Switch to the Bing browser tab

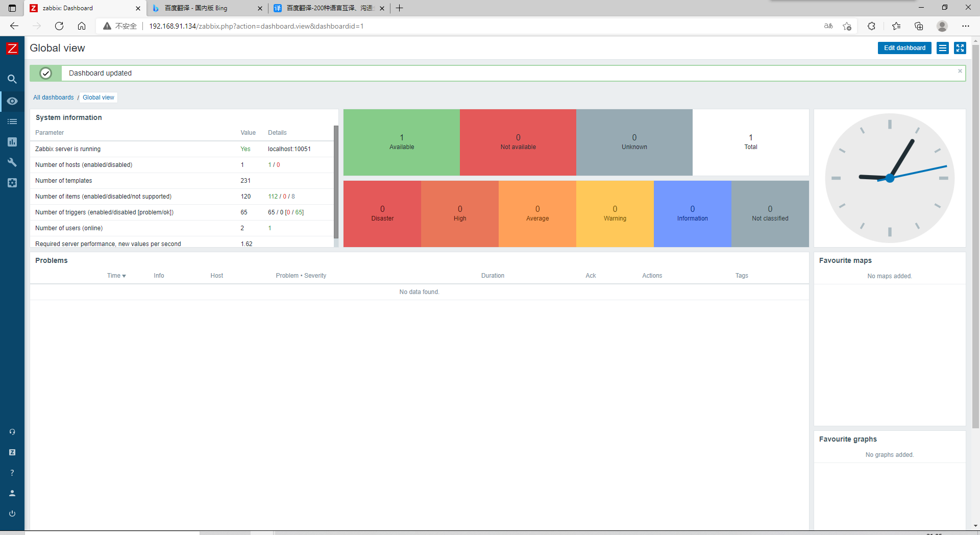click(207, 8)
